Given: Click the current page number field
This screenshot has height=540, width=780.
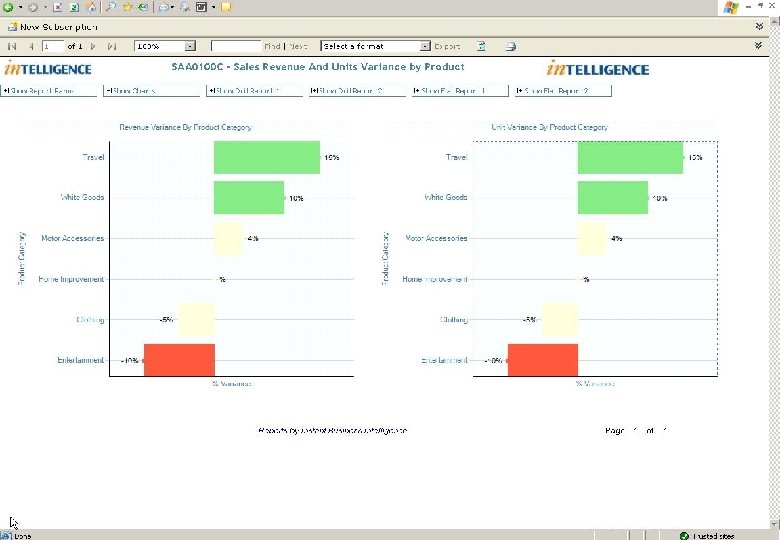Looking at the screenshot, I should 53,46.
